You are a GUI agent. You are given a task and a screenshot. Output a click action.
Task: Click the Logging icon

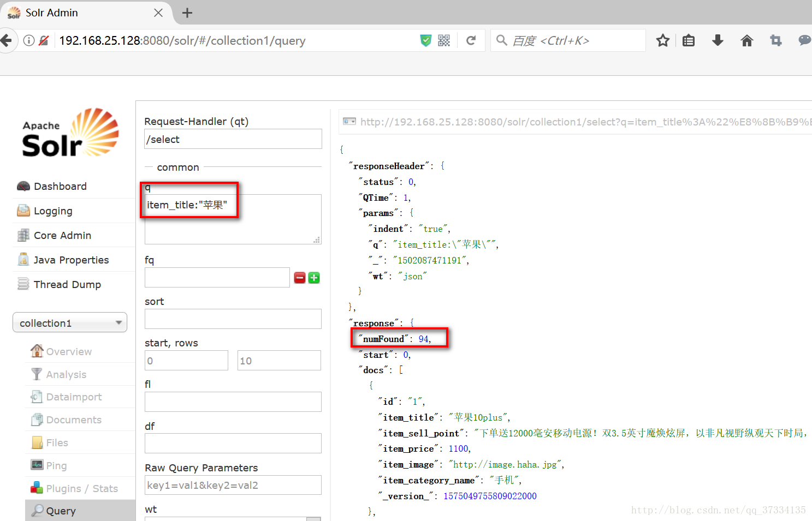point(23,211)
